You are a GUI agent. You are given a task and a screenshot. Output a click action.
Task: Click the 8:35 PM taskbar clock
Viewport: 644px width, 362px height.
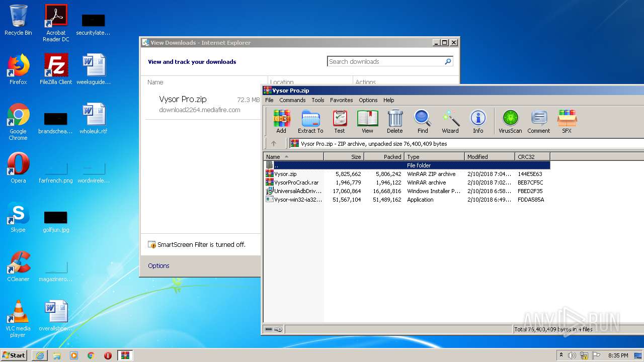pyautogui.click(x=618, y=355)
